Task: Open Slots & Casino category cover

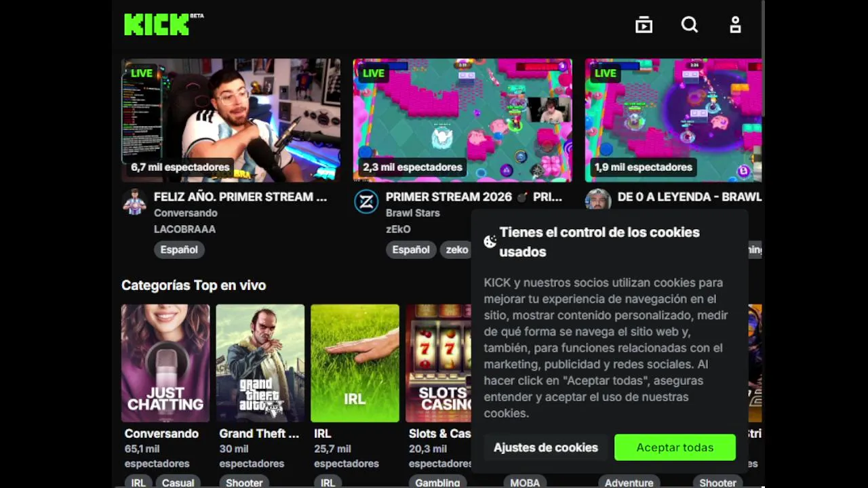Action: click(438, 363)
